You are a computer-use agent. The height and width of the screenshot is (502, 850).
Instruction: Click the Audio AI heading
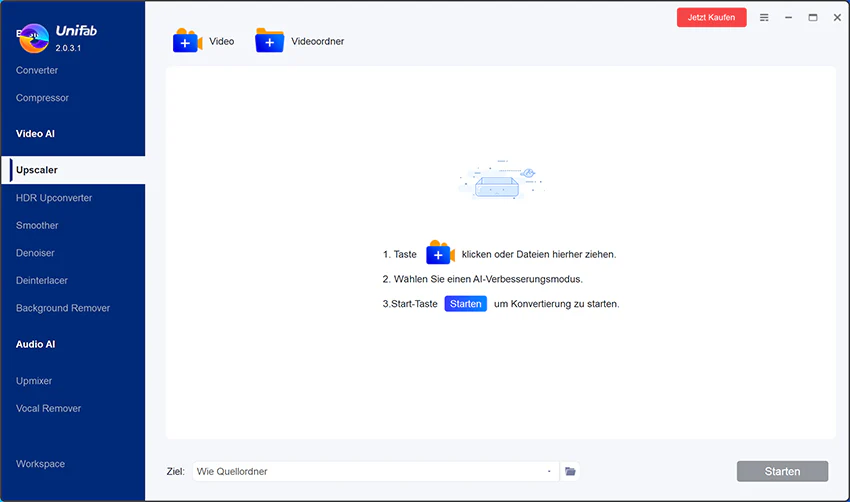pyautogui.click(x=35, y=344)
